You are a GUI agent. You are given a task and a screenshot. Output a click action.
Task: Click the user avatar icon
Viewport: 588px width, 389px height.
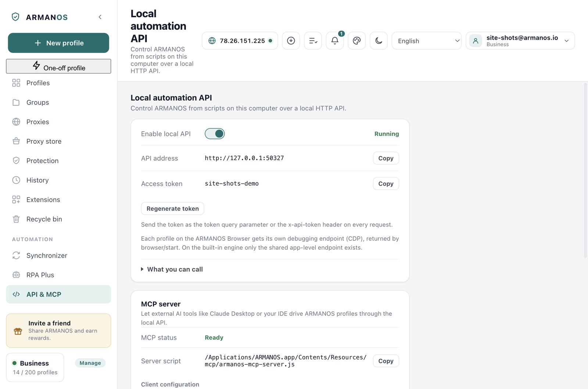point(476,40)
